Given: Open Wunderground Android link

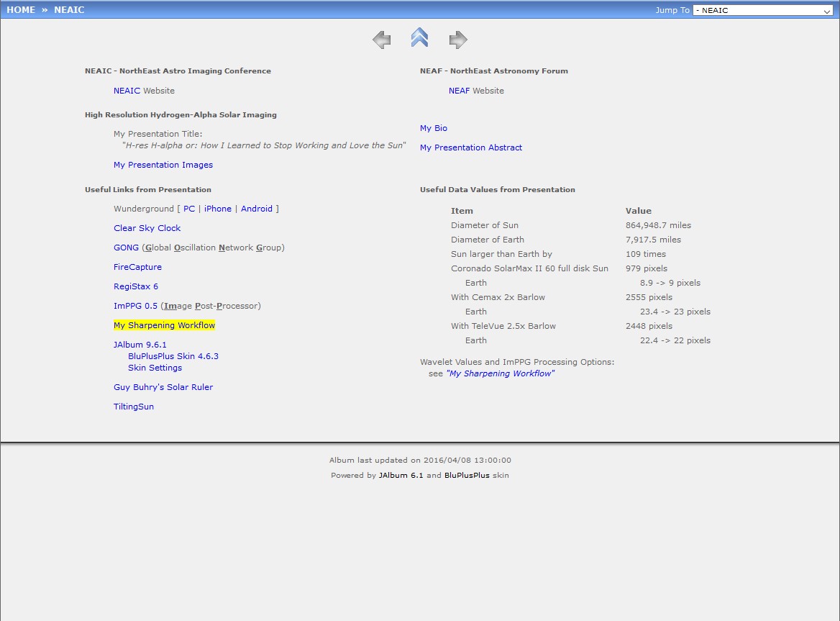Looking at the screenshot, I should (257, 209).
